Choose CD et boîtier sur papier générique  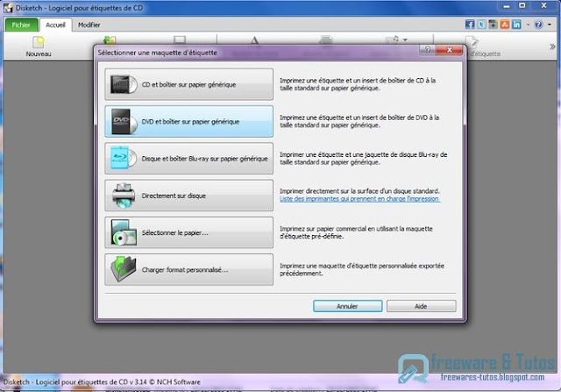click(189, 84)
